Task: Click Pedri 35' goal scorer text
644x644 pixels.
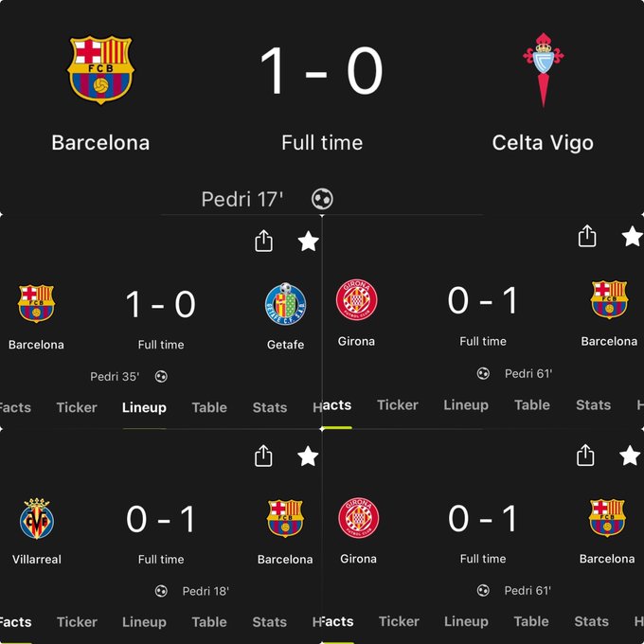Action: point(115,377)
